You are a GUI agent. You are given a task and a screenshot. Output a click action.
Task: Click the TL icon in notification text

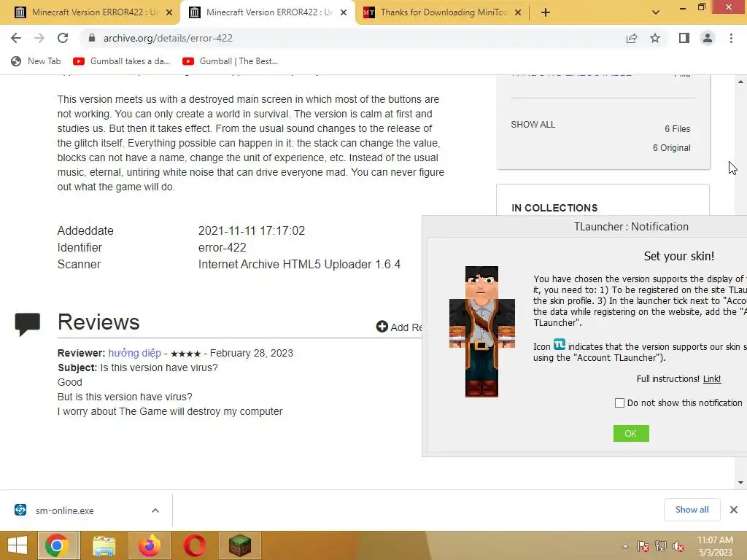pyautogui.click(x=560, y=345)
